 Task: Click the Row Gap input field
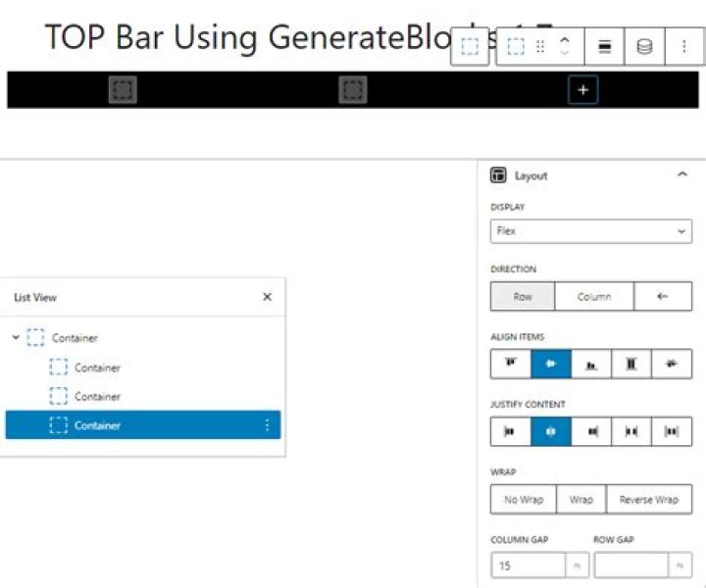[x=631, y=565]
